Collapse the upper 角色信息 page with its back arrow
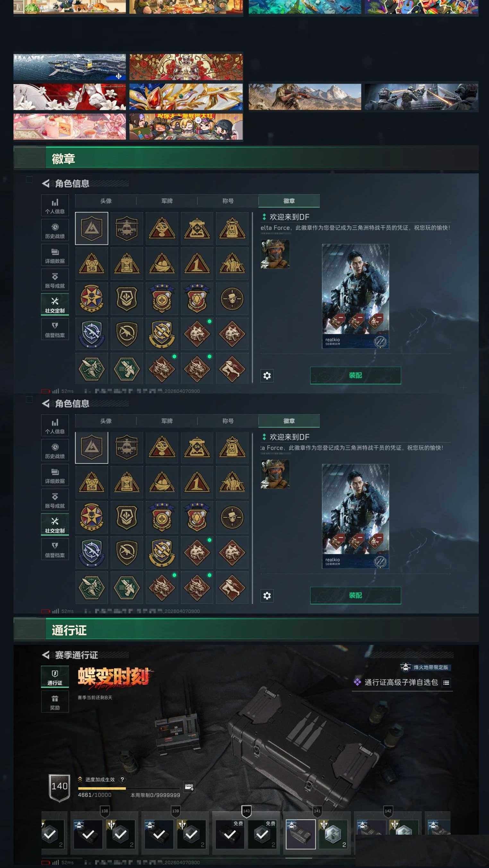489x868 pixels. click(46, 183)
